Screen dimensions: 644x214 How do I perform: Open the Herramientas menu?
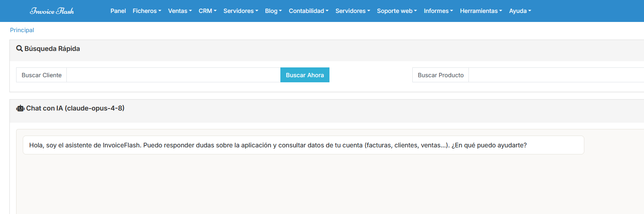click(481, 11)
